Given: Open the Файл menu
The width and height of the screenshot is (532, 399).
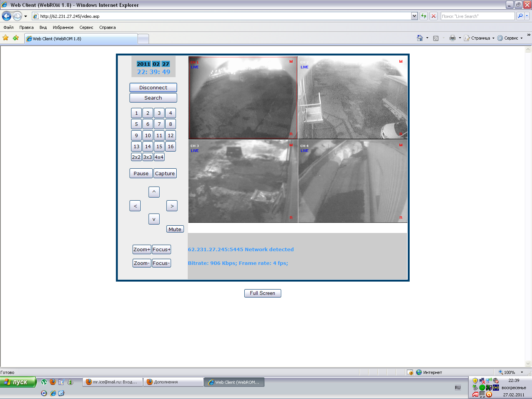Looking at the screenshot, I should [x=8, y=27].
